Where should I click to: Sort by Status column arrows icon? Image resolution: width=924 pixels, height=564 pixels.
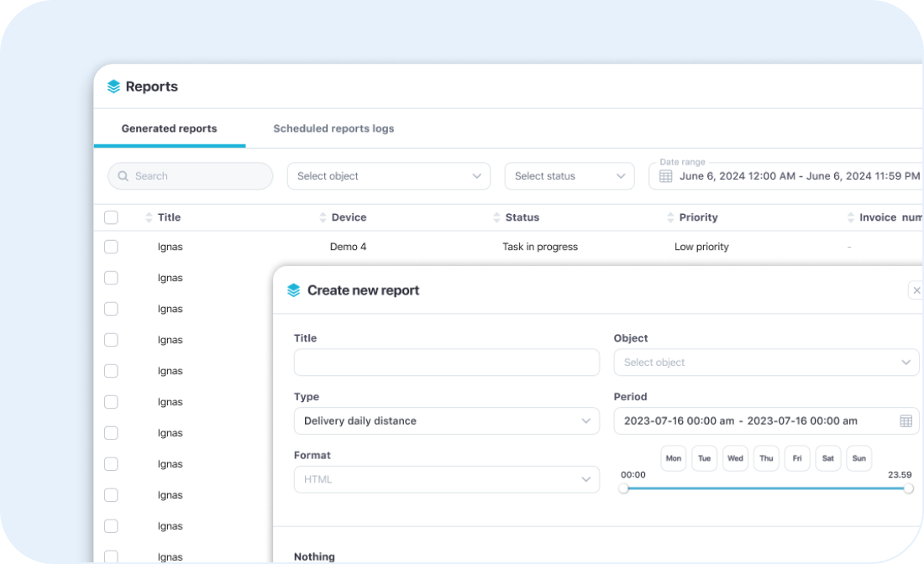[x=496, y=217]
